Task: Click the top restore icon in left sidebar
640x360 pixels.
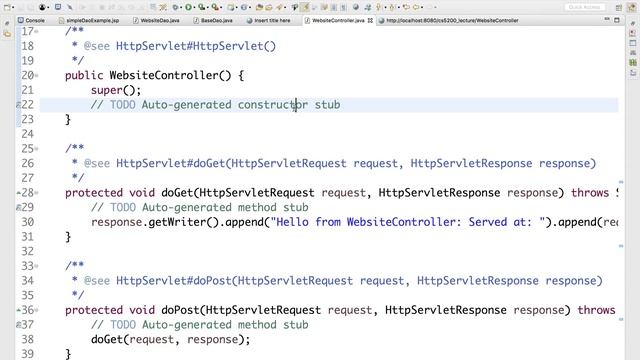Action: point(7,24)
